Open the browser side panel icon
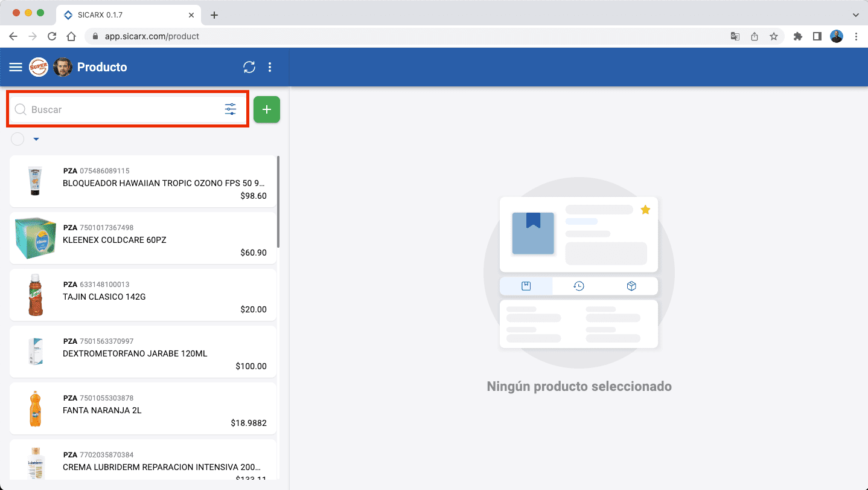The height and width of the screenshot is (490, 868). pos(817,36)
